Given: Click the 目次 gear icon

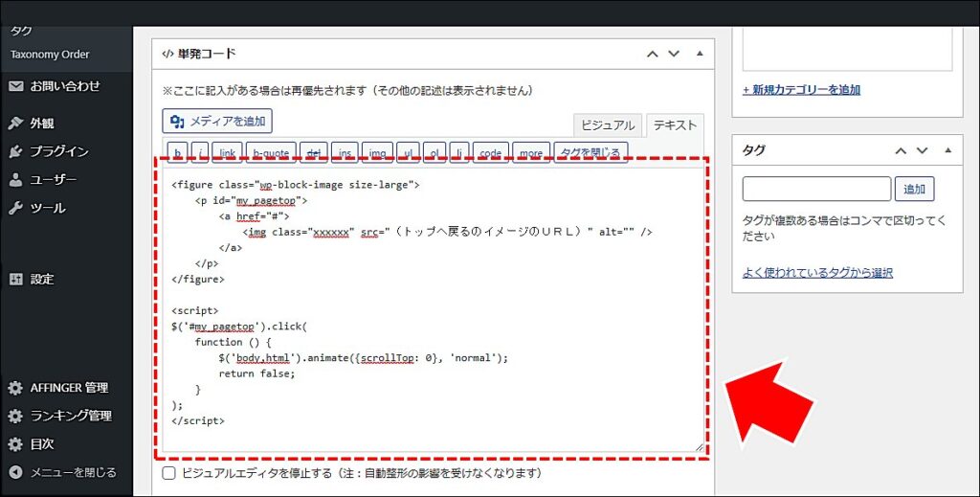Looking at the screenshot, I should pos(15,444).
